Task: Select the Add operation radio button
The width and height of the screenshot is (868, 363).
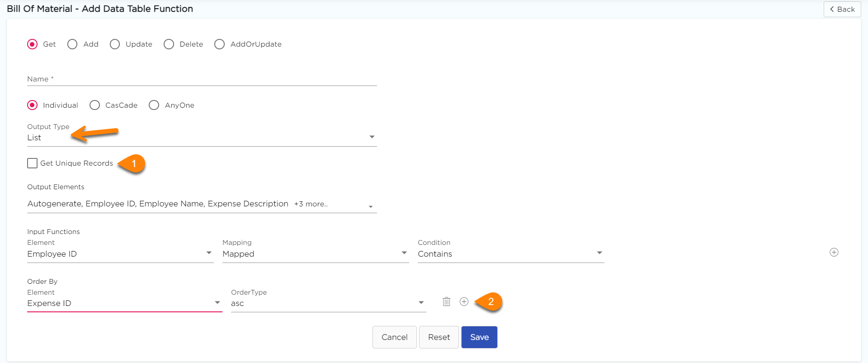Action: pos(72,44)
